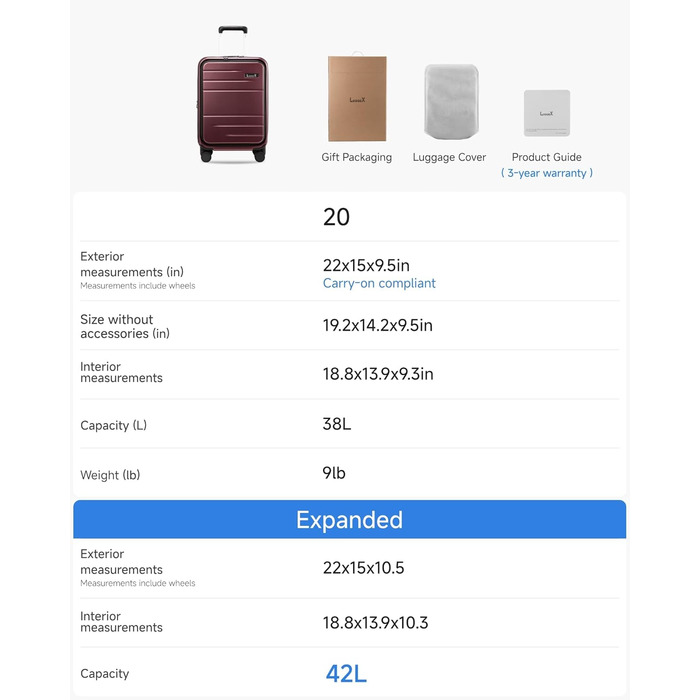700x700 pixels.
Task: Select the 9lb weight value
Action: (334, 473)
